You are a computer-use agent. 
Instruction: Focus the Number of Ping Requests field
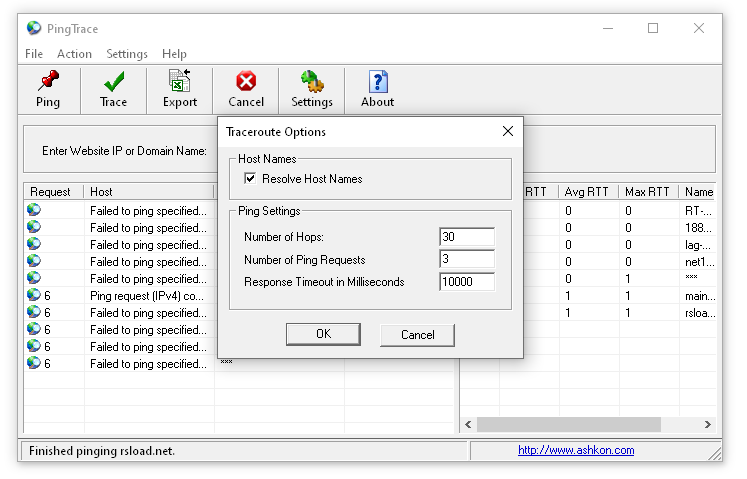pos(467,259)
